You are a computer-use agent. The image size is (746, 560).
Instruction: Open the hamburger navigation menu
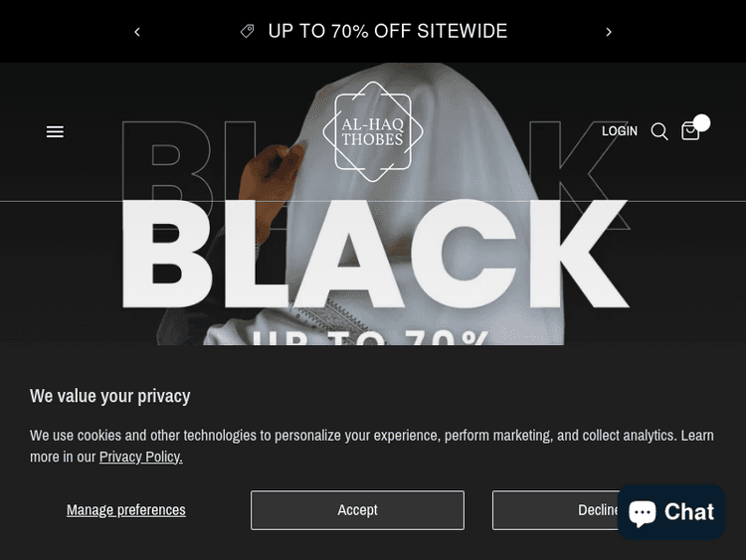55,131
